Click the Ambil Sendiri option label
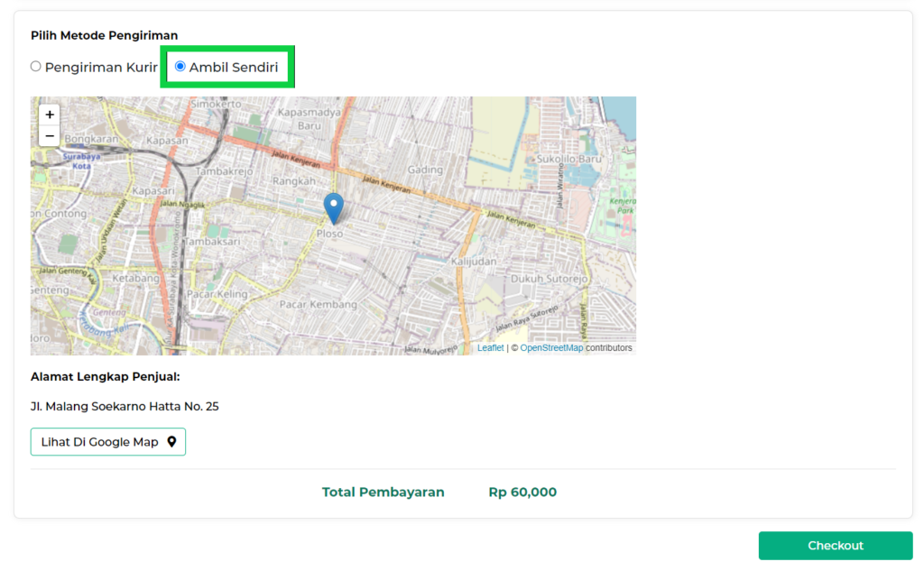The image size is (924, 571). (233, 68)
